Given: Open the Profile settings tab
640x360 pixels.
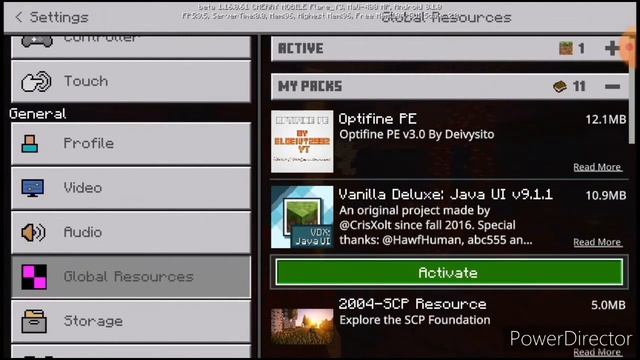Looking at the screenshot, I should tap(131, 144).
